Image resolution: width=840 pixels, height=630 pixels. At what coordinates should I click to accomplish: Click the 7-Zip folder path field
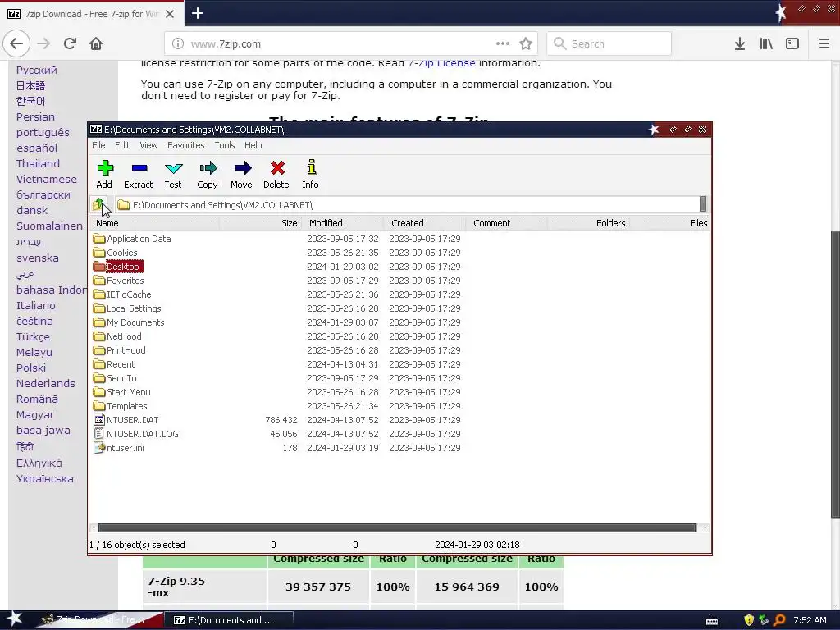407,204
